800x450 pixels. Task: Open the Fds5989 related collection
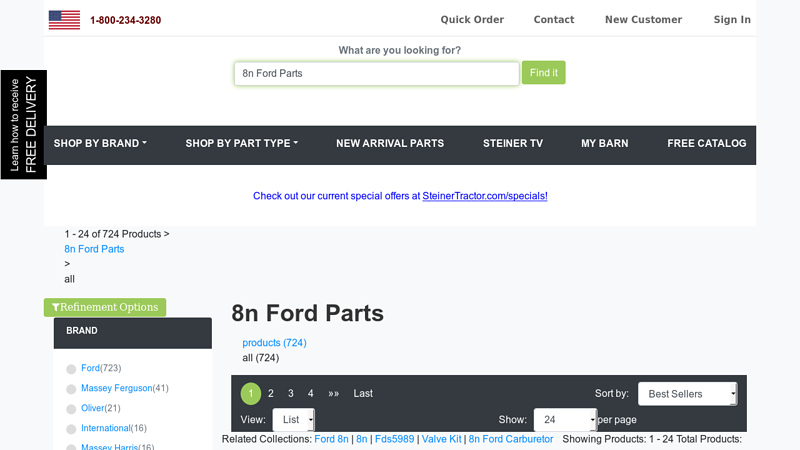pyautogui.click(x=394, y=439)
